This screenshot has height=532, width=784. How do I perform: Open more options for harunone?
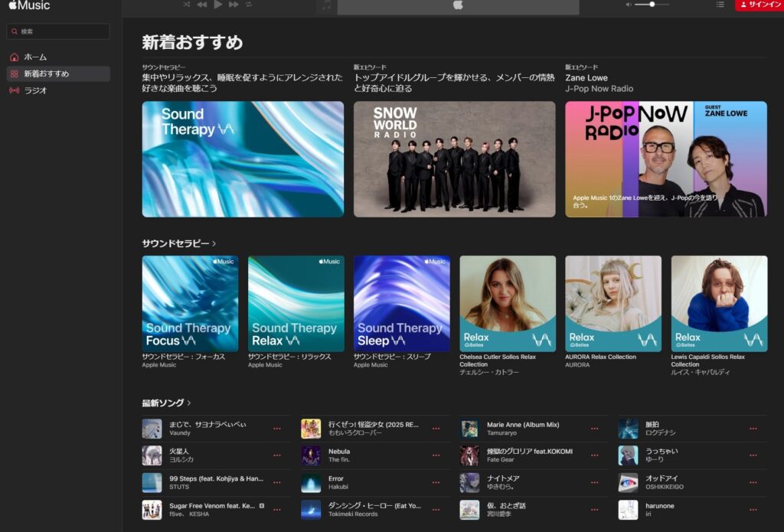coord(753,510)
